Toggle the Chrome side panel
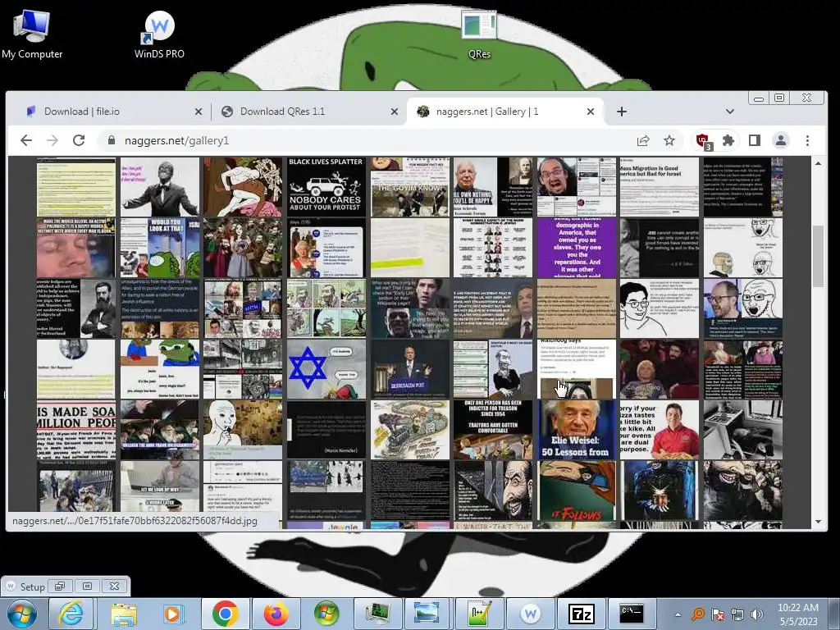 pyautogui.click(x=755, y=140)
